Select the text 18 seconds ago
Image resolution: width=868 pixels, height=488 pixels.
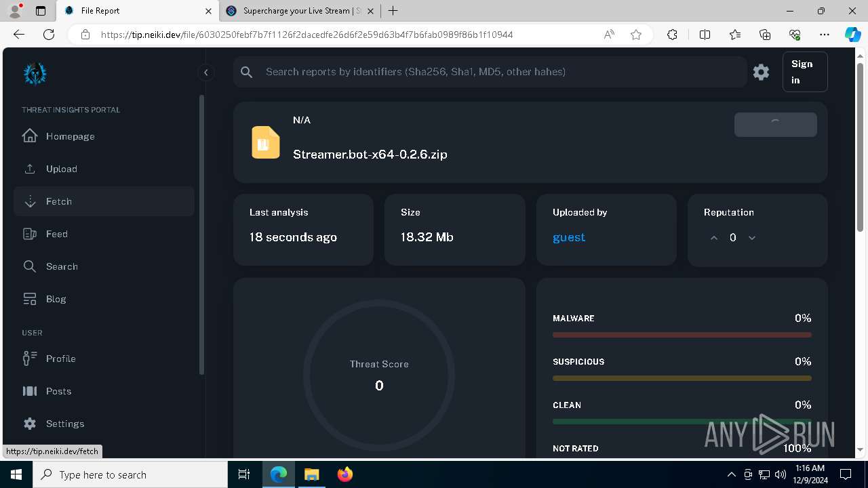coord(293,237)
